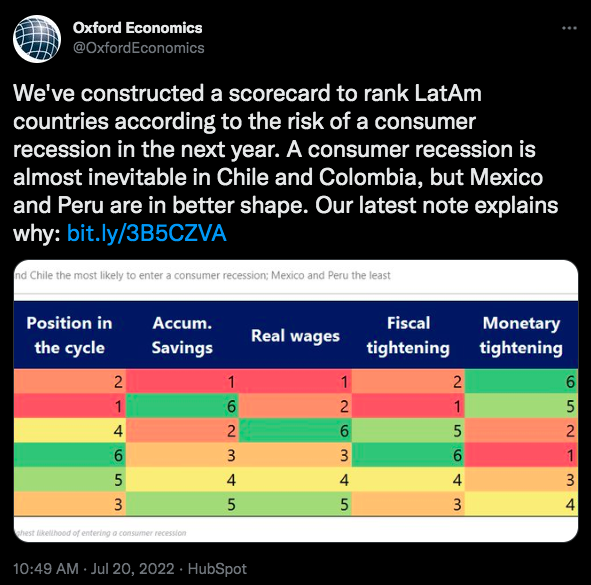Click the 'Monetary tightening' column header
Screen dimensions: 591x585
(521, 335)
